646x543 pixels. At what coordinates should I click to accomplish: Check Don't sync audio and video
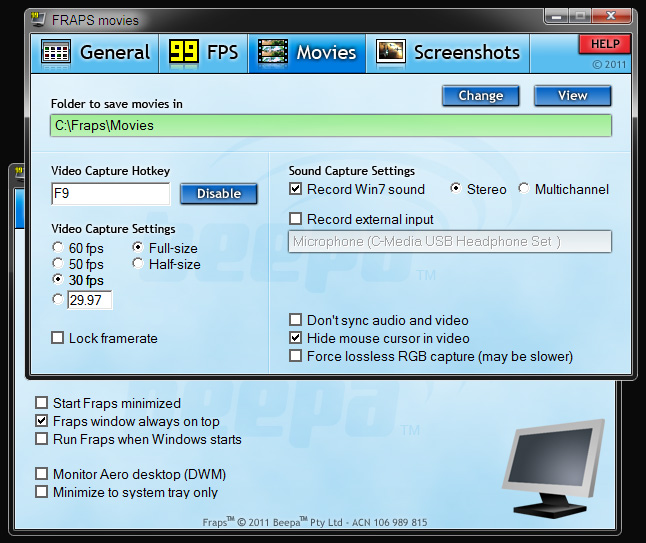pos(295,320)
